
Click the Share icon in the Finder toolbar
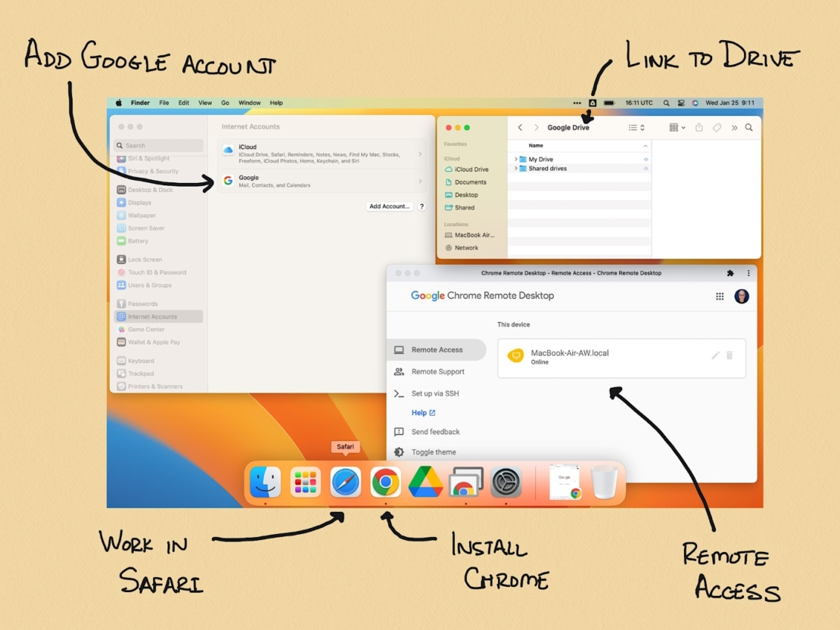(x=699, y=128)
